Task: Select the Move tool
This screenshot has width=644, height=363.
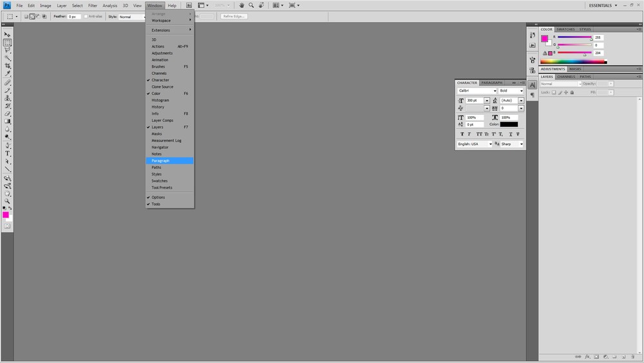Action: tap(7, 35)
